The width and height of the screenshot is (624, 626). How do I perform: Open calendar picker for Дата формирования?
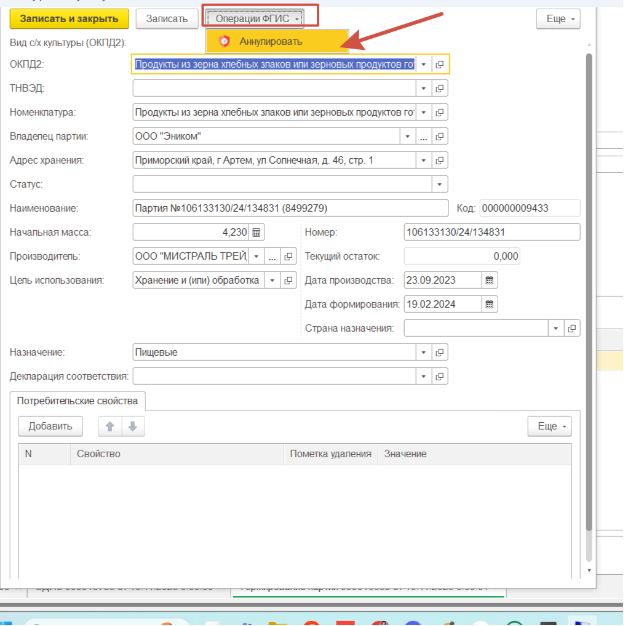[x=489, y=304]
